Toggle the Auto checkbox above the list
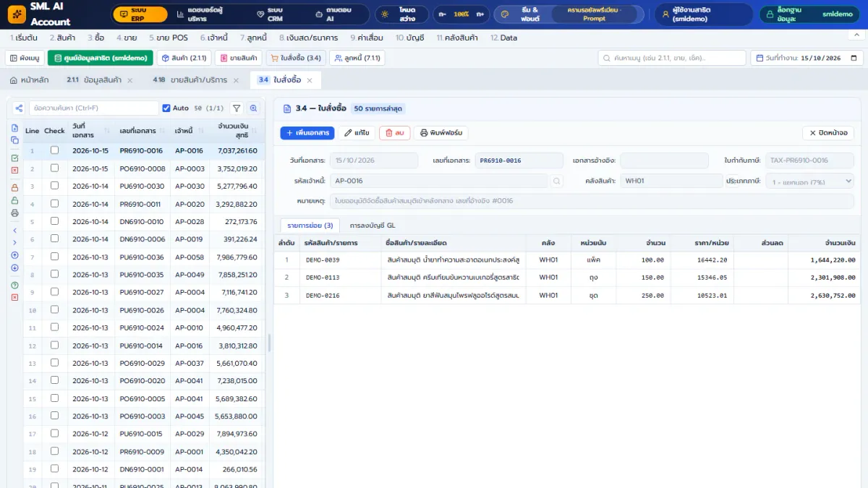The image size is (868, 488). click(166, 108)
